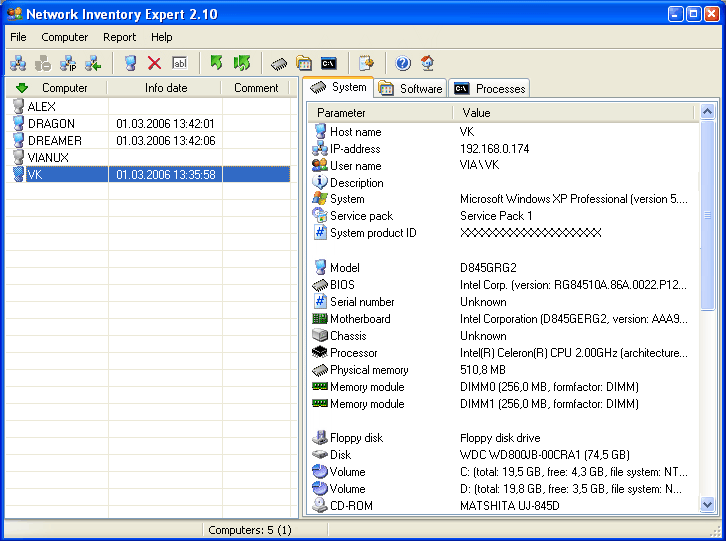This screenshot has width=726, height=541.
Task: Click the CD-ROM drive icon
Action: click(x=320, y=505)
